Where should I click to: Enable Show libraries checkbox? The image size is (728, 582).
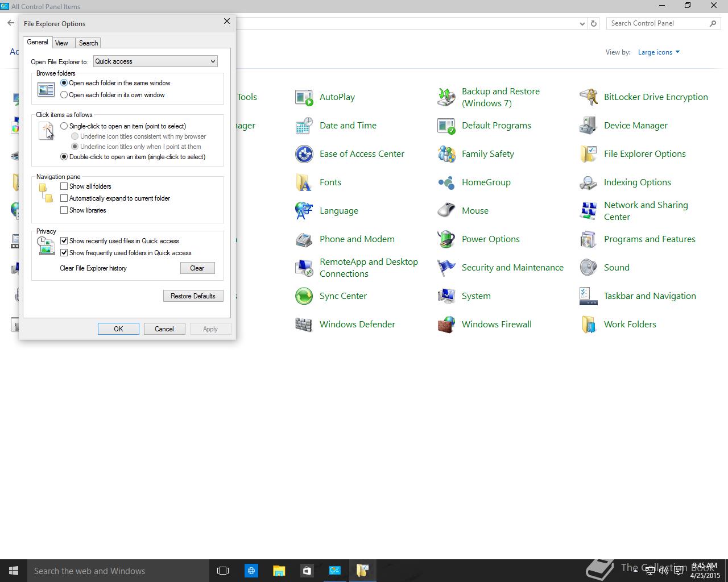click(64, 210)
